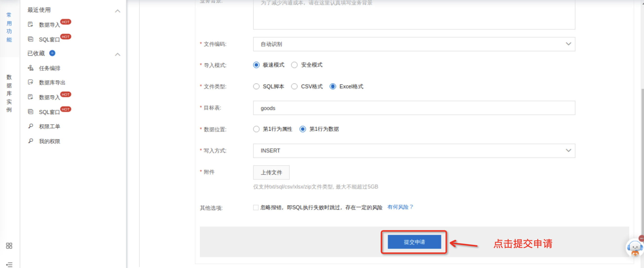Click the 我的权限 key icon
The width and height of the screenshot is (644, 268).
tap(31, 141)
